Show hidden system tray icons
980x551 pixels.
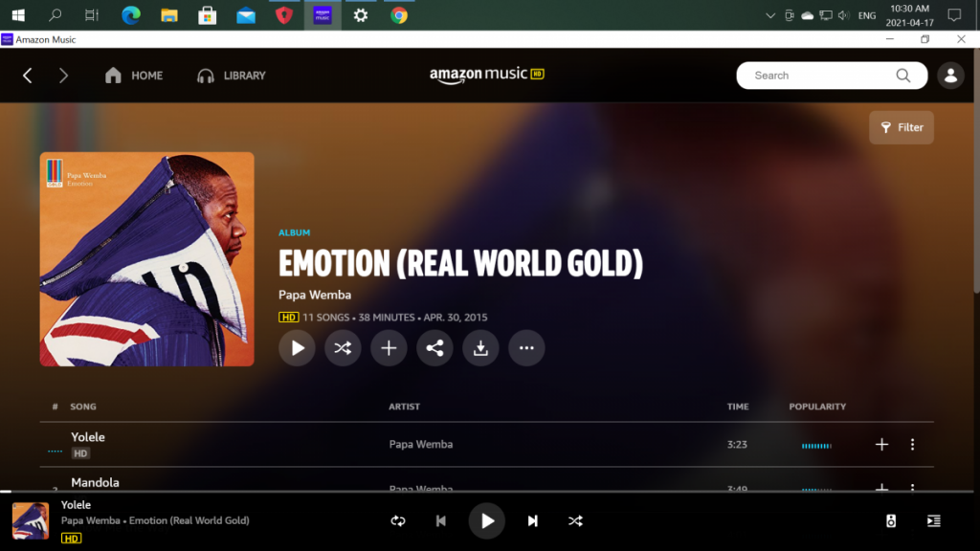770,15
